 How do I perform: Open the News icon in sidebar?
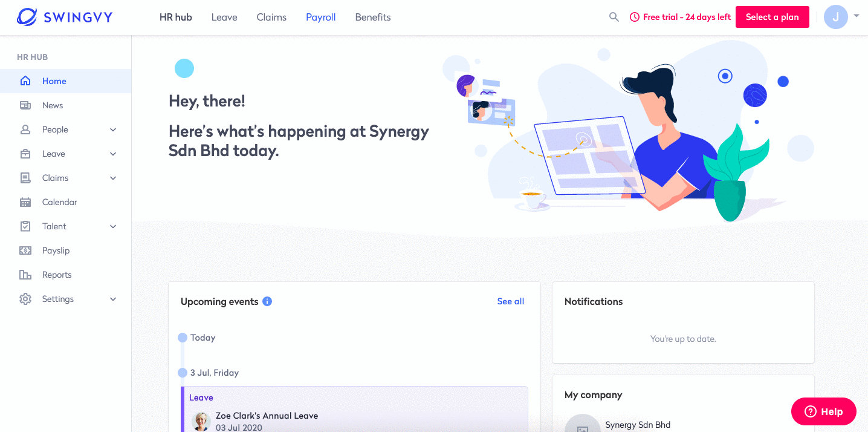(x=25, y=105)
